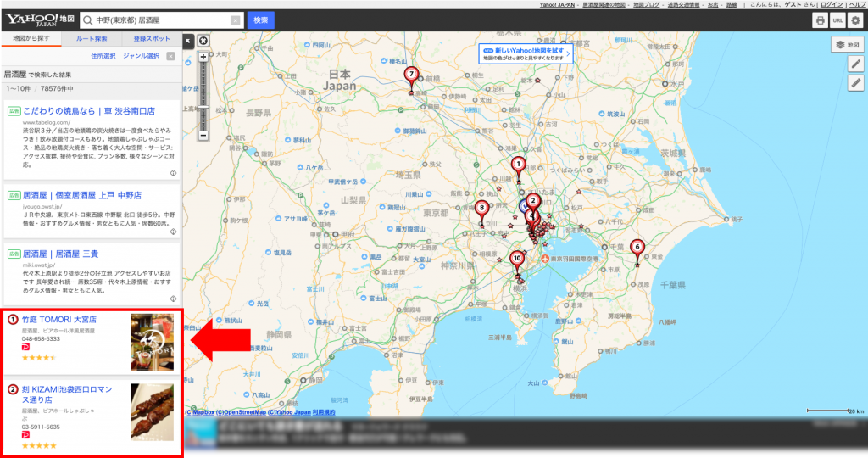Open the 路線 link in top bar
Viewport: 868px width, 458px height.
tap(732, 4)
